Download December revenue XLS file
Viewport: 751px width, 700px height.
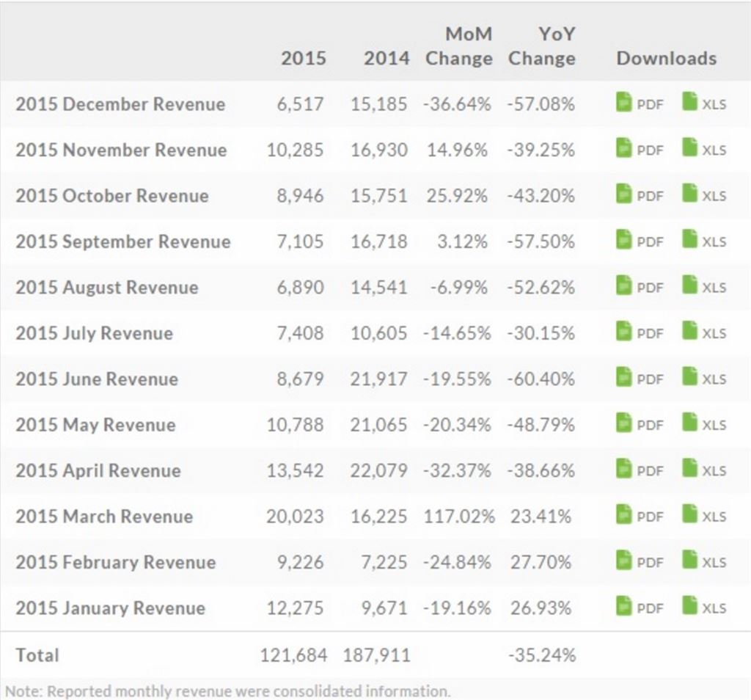coord(704,103)
